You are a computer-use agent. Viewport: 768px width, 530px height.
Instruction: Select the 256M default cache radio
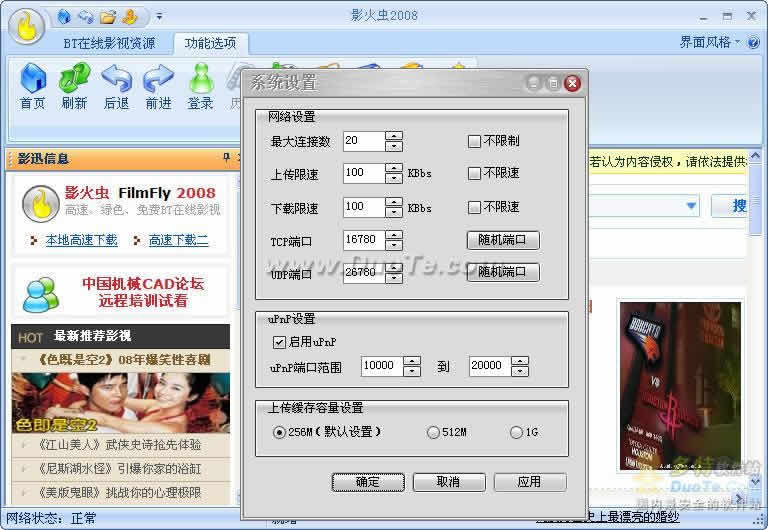coord(279,433)
